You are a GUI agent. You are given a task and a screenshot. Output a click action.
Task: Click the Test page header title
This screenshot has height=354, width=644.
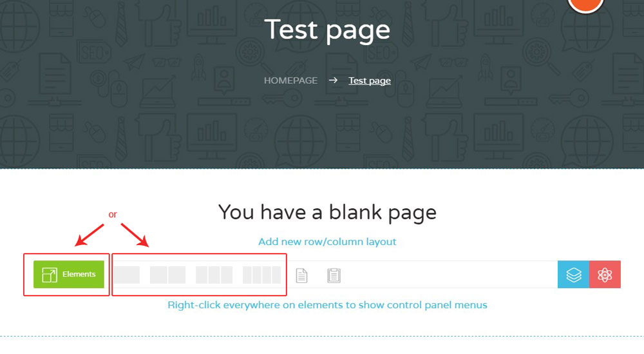(x=327, y=30)
